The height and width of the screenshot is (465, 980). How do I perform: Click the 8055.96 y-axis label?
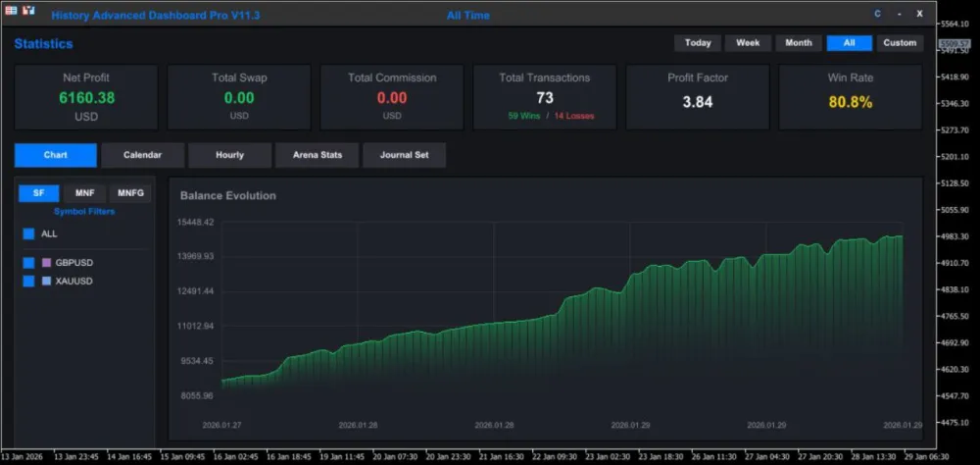click(198, 395)
